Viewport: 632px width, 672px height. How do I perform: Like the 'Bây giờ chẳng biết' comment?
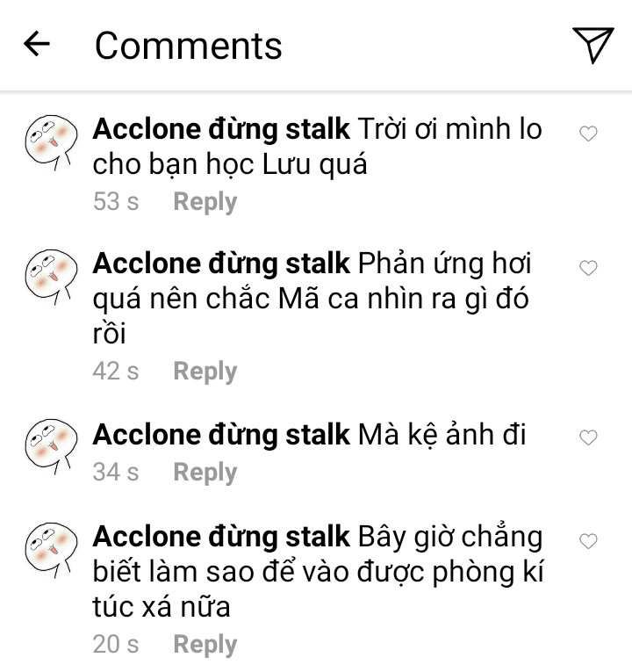point(588,541)
